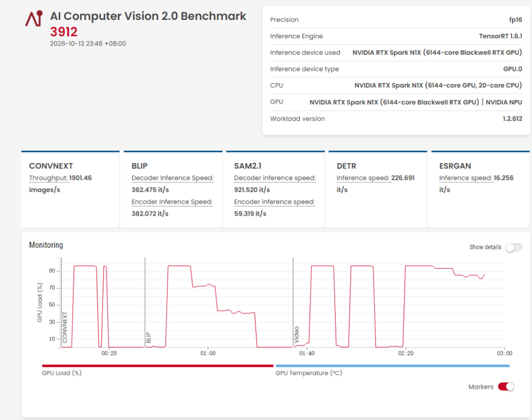
Task: Click the 02:20 time axis label
Action: [x=406, y=353]
